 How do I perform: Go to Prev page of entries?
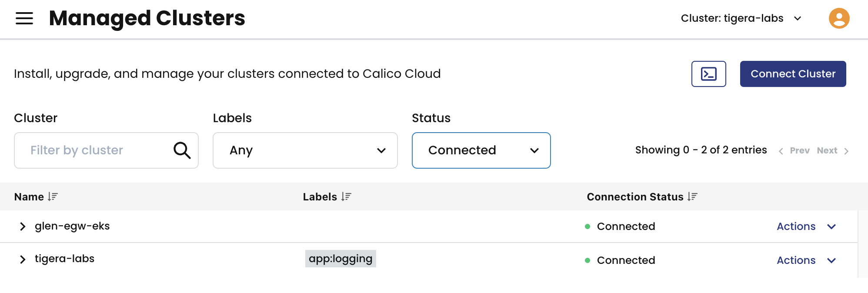click(x=795, y=150)
